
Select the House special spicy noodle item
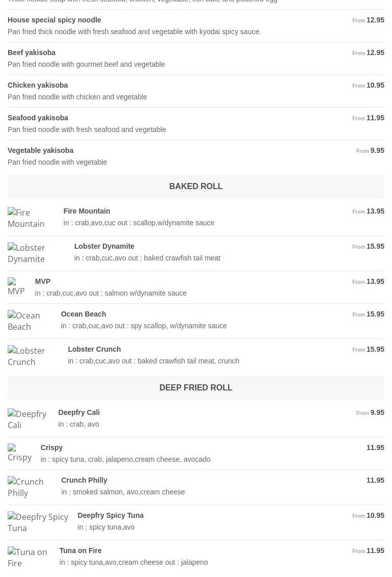point(54,20)
